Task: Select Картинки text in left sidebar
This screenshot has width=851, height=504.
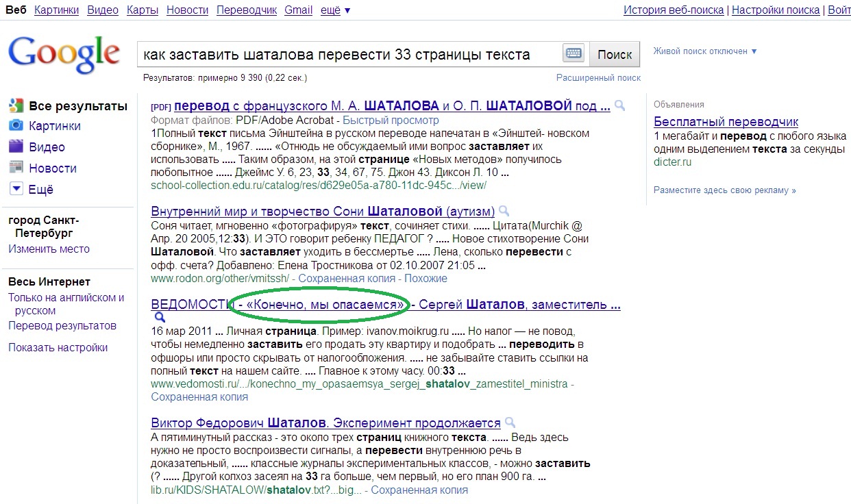Action: click(x=55, y=126)
